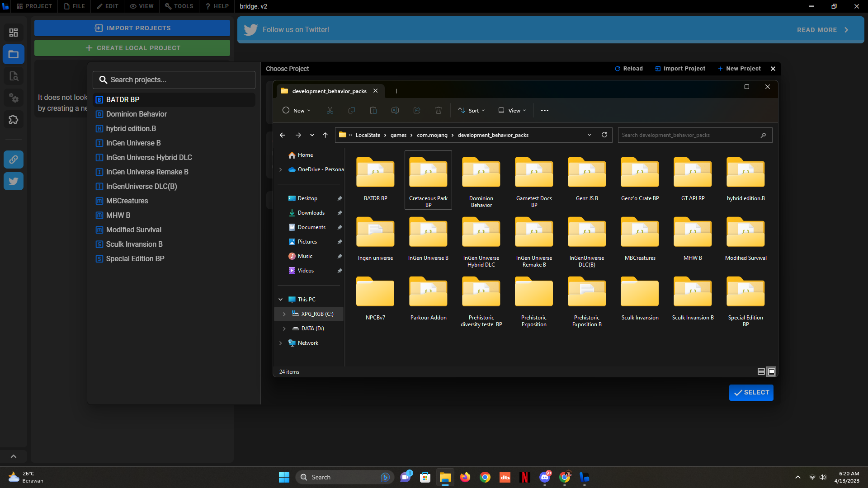The image size is (868, 488).
Task: Select the development_behavior_packs tab
Action: click(329, 91)
